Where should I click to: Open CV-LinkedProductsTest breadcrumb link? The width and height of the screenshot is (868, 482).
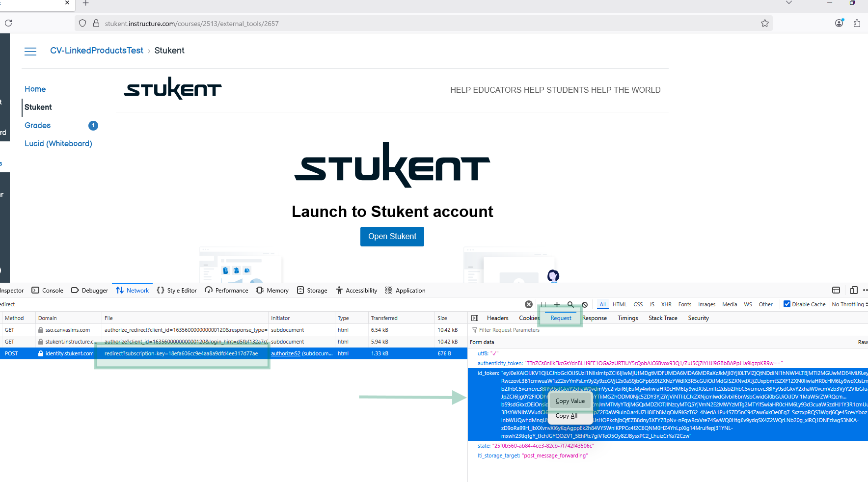tap(97, 51)
